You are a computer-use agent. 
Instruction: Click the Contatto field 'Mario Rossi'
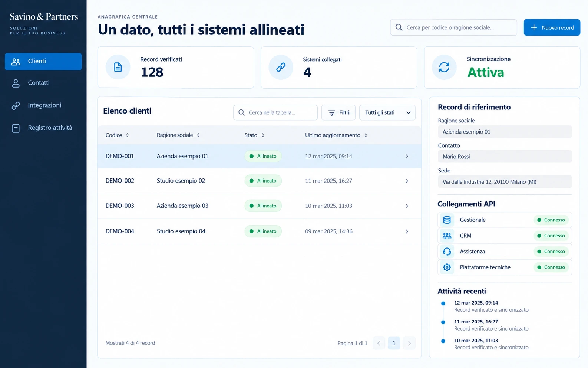coord(505,157)
